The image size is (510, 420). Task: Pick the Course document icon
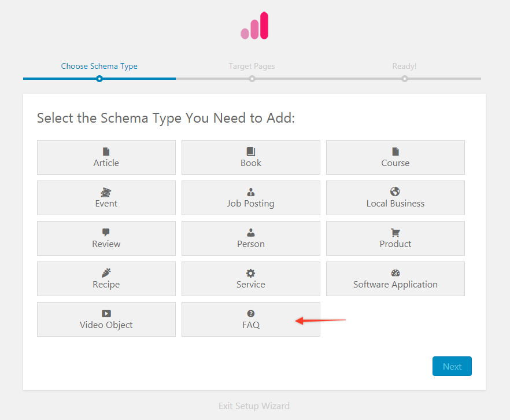[396, 152]
